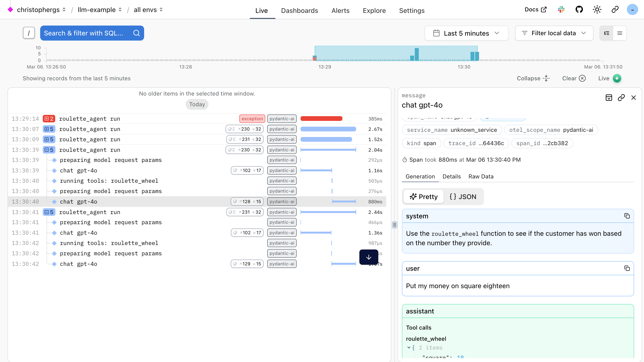Select the flat list view toggle
The width and height of the screenshot is (644, 362).
[x=620, y=33]
